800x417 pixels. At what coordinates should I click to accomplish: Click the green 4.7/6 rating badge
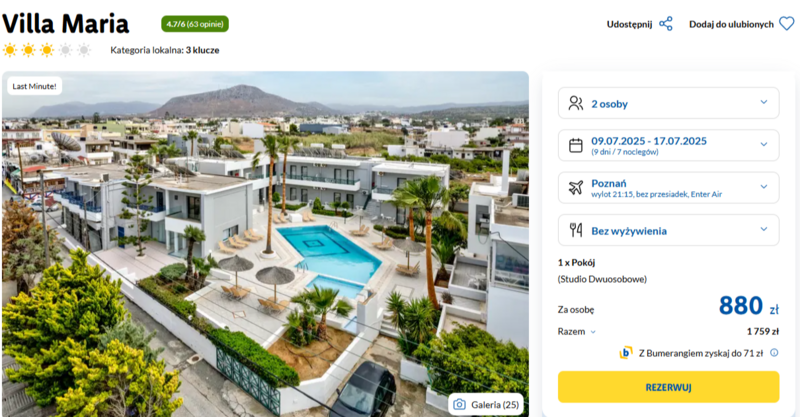[195, 24]
